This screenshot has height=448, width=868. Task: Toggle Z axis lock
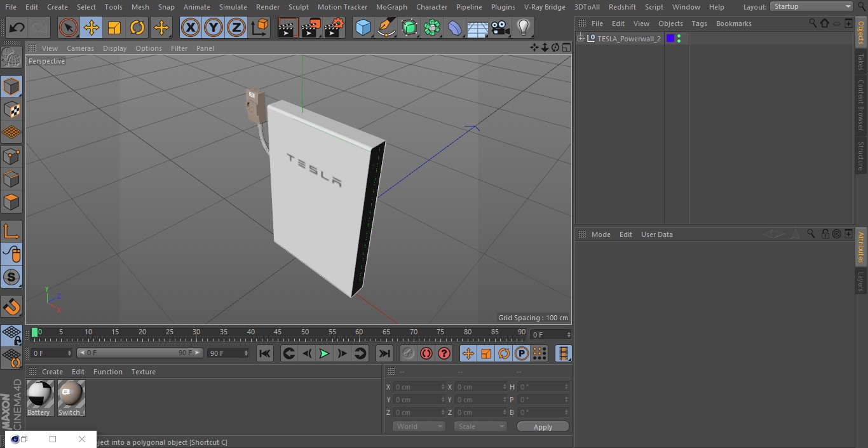click(x=236, y=28)
